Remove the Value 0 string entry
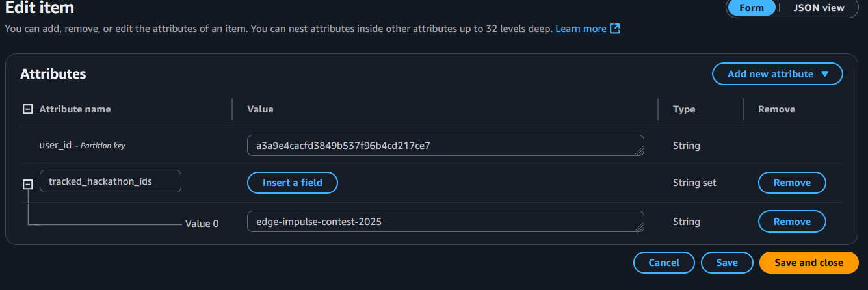Image resolution: width=868 pixels, height=290 pixels. 792,222
